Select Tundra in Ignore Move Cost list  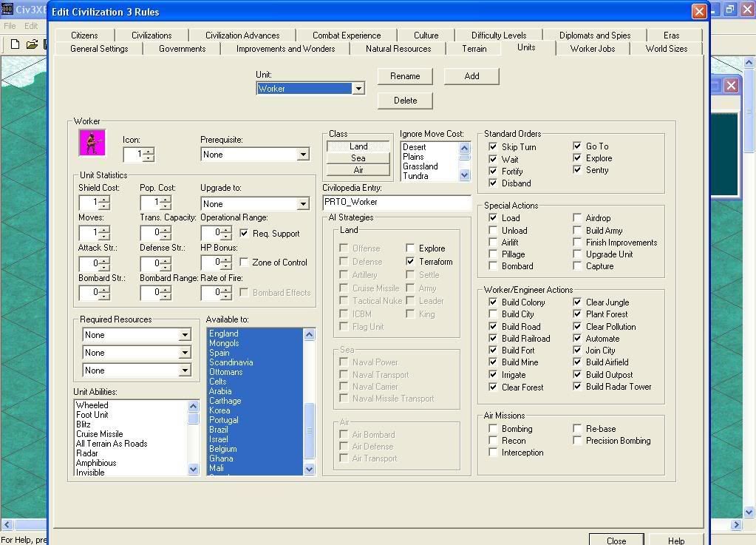coord(415,176)
